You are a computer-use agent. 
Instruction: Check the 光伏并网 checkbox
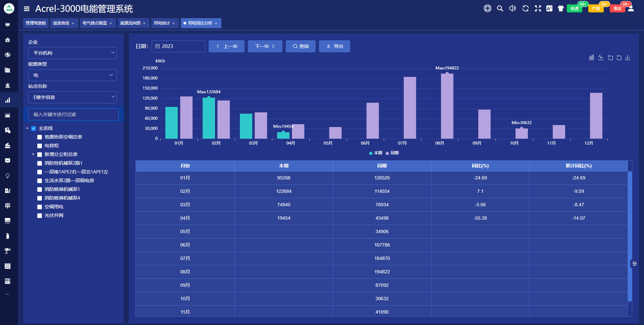(40, 216)
